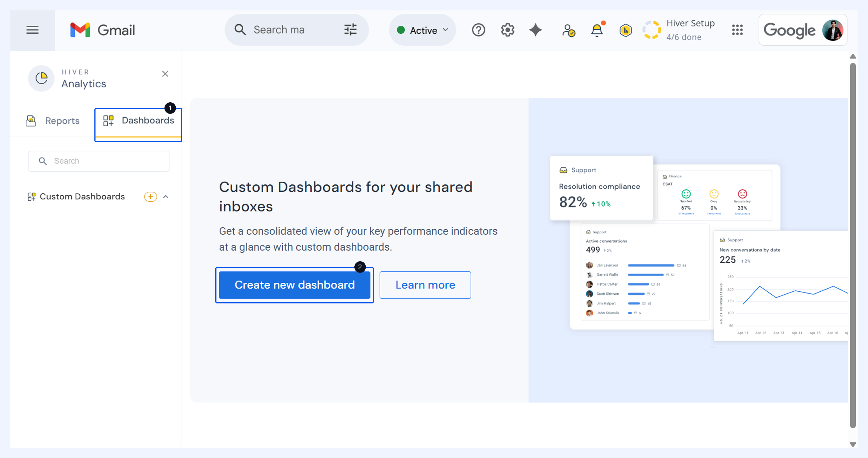Image resolution: width=868 pixels, height=458 pixels.
Task: Click the CSAT Finance preview card
Action: coord(714,195)
